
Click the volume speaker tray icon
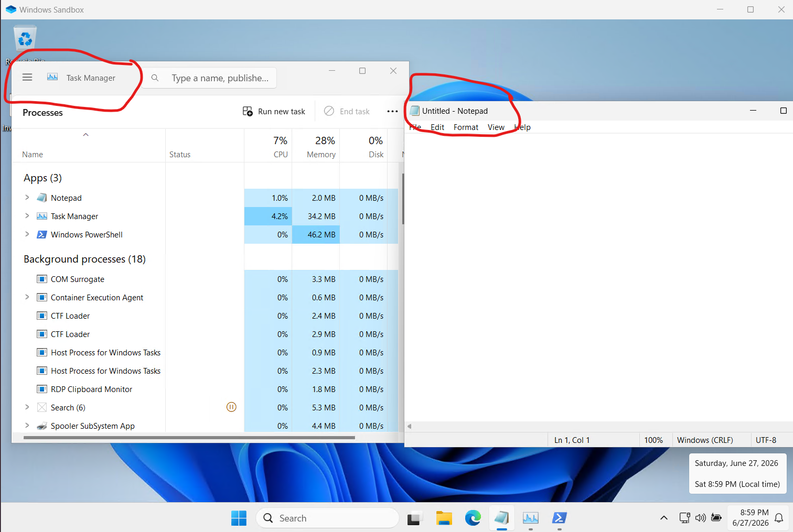tap(700, 518)
